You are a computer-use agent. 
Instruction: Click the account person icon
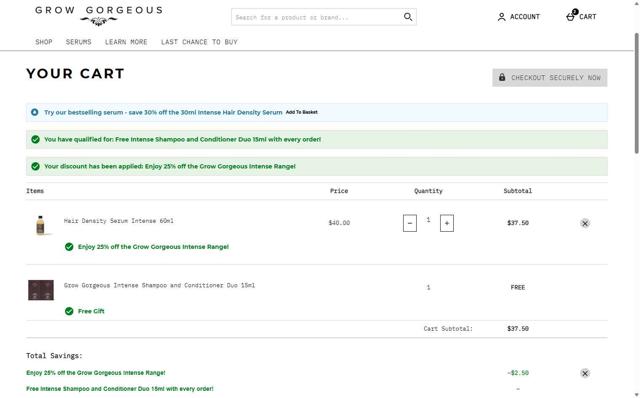pos(502,17)
